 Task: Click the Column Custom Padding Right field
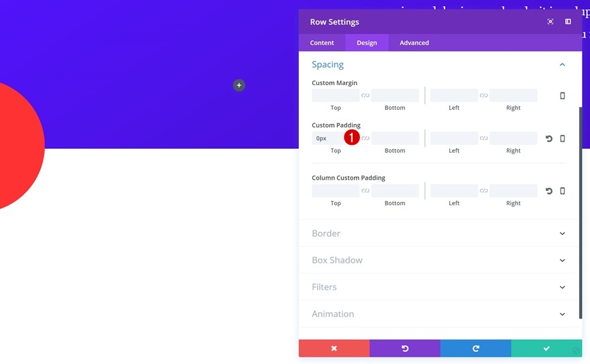point(514,191)
